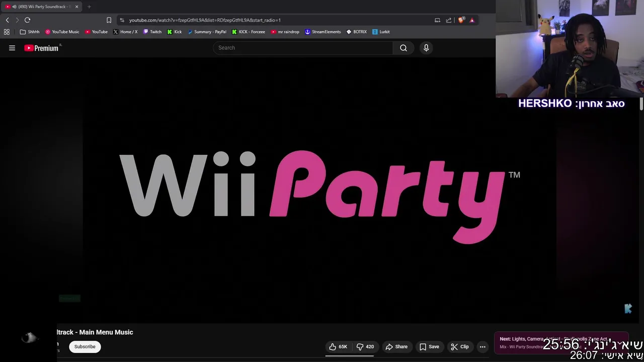Open the BOTRIX bookmark
Image resolution: width=644 pixels, height=362 pixels.
357,32
